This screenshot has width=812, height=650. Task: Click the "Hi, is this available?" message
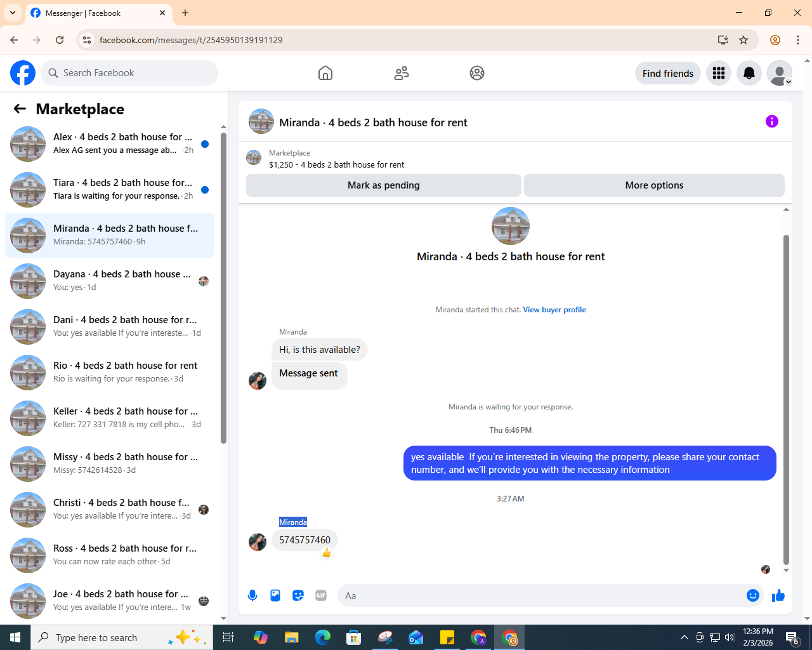(x=320, y=350)
